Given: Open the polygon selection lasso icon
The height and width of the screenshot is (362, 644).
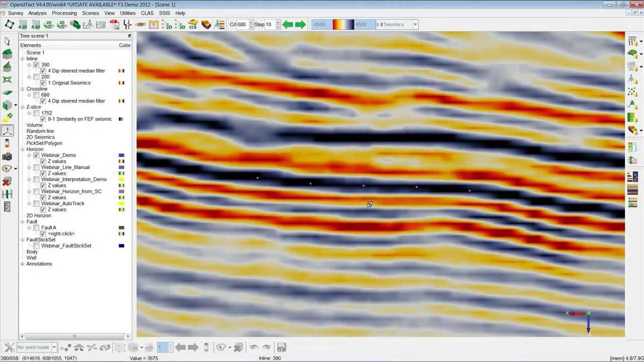Looking at the screenshot, I should [x=7, y=169].
